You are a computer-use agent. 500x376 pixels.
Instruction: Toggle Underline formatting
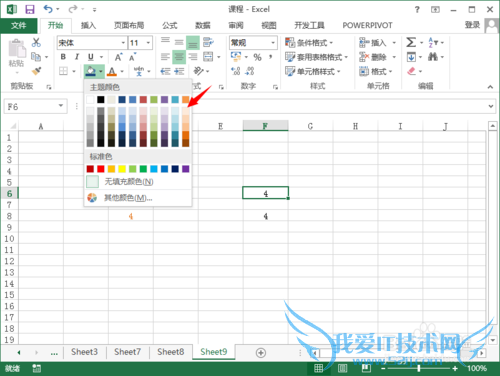(90, 57)
